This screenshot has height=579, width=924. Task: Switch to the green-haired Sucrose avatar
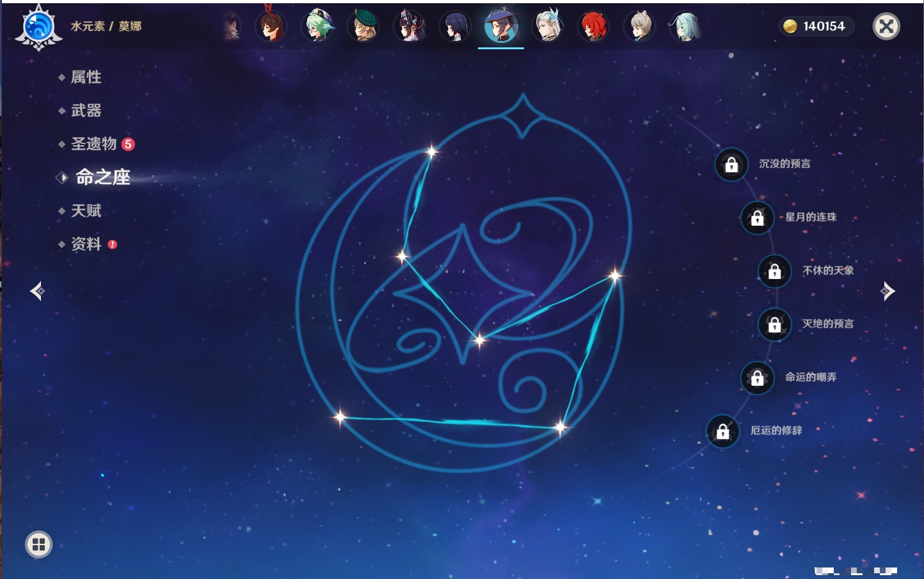tap(317, 26)
